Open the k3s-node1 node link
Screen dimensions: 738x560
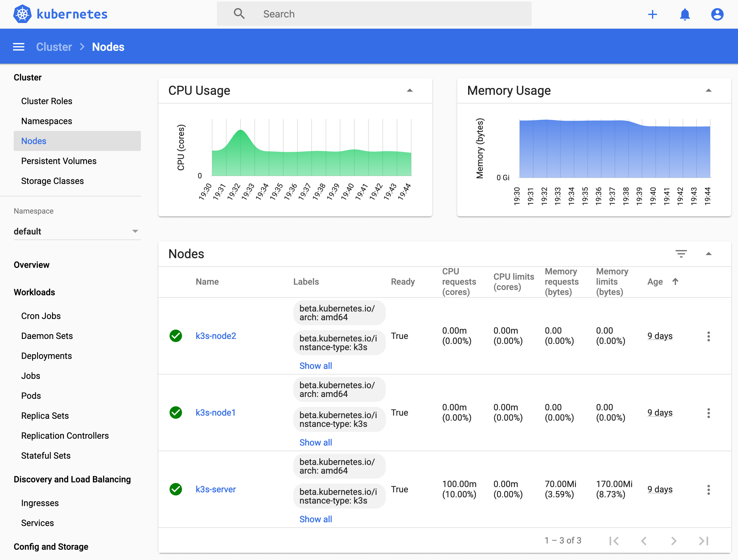tap(216, 413)
